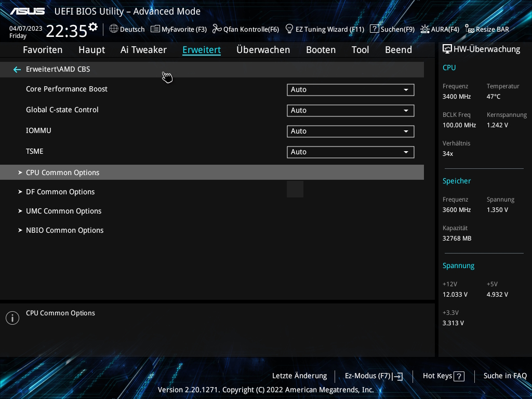Open MyFavorite (F3)
The height and width of the screenshot is (399, 532).
pyautogui.click(x=179, y=29)
